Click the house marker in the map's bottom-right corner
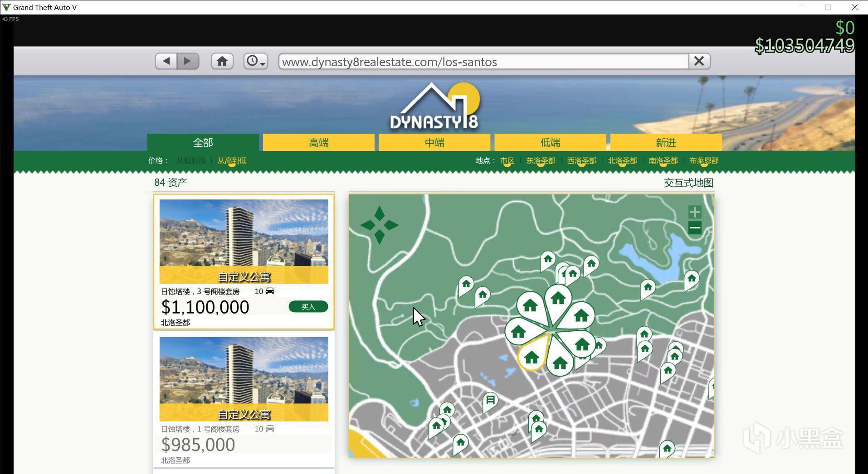Viewport: 868px width, 474px height. tap(667, 449)
